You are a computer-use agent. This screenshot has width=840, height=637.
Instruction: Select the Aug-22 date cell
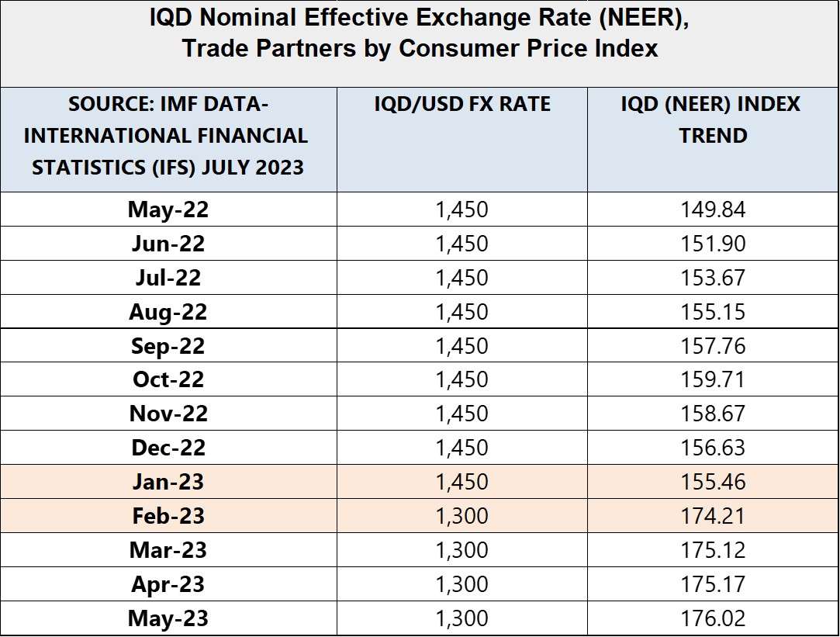168,312
